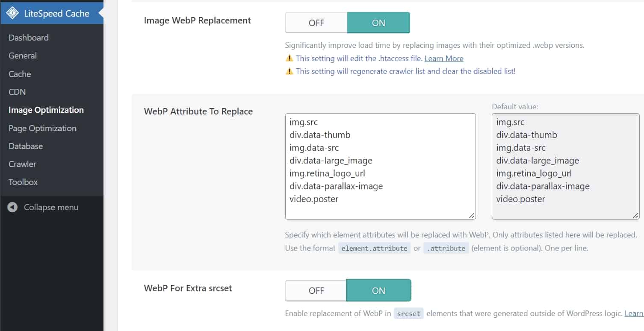Click inside the WebP Attribute To Replace textarea
The image size is (644, 331).
point(380,166)
